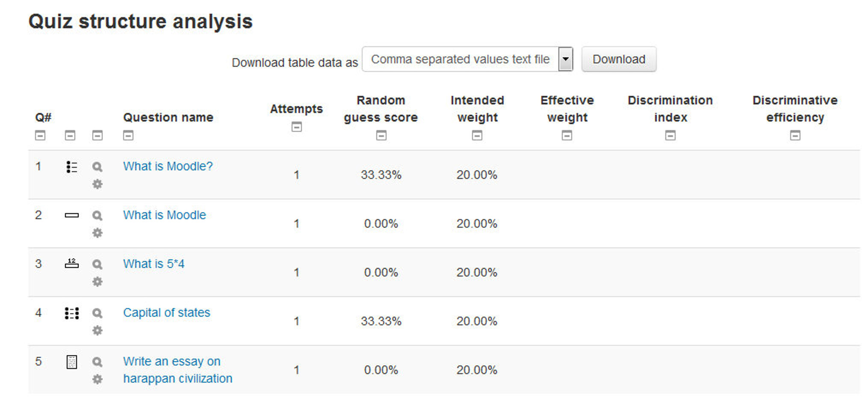Click the multiple choice type icon in row 1
The image size is (868, 410).
pyautogui.click(x=71, y=167)
